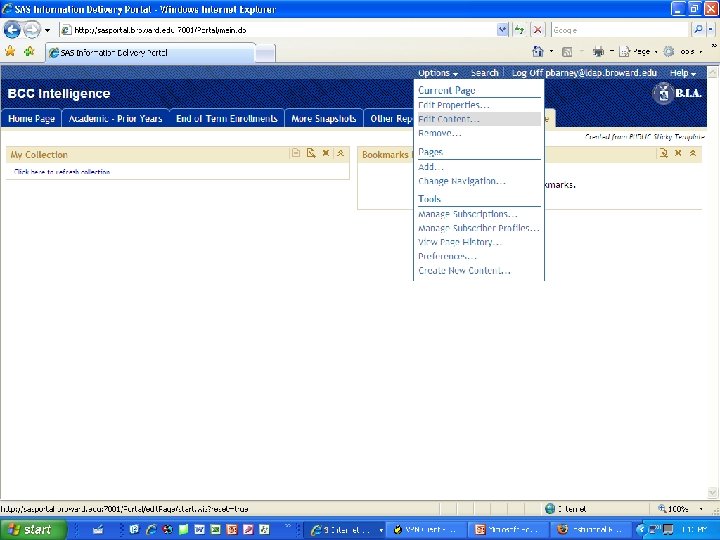The width and height of the screenshot is (720, 540).
Task: Open the IE Page menu
Action: click(637, 52)
